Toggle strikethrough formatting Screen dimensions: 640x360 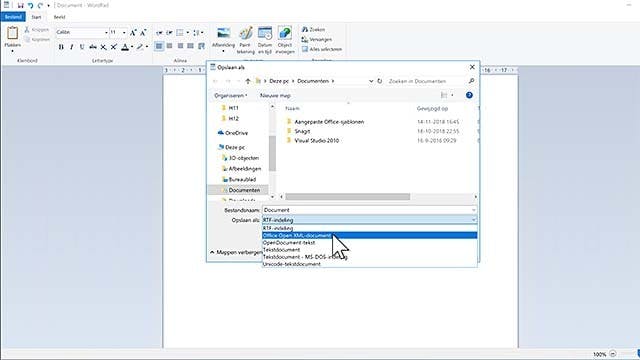[x=93, y=47]
